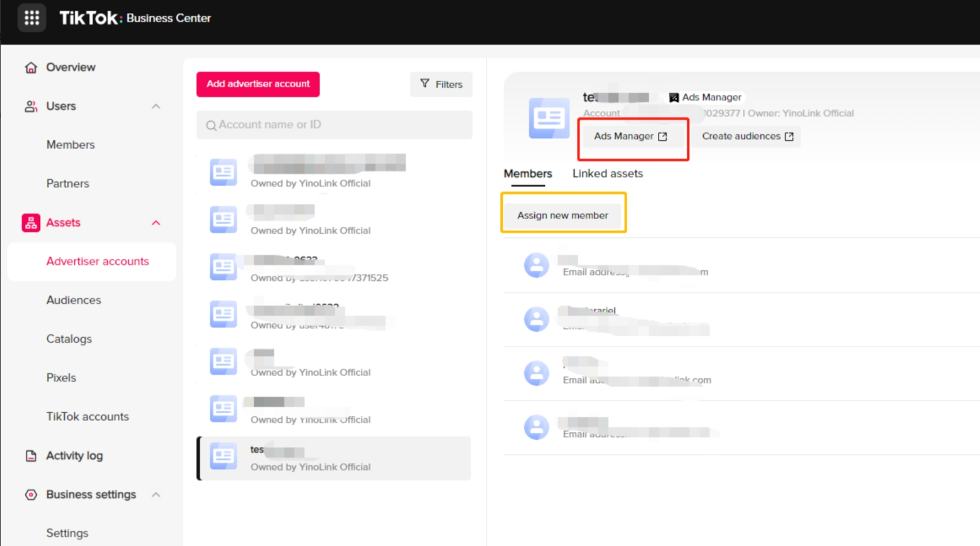This screenshot has width=980, height=546.
Task: Click the account icon of the 'tes' row
Action: point(223,457)
